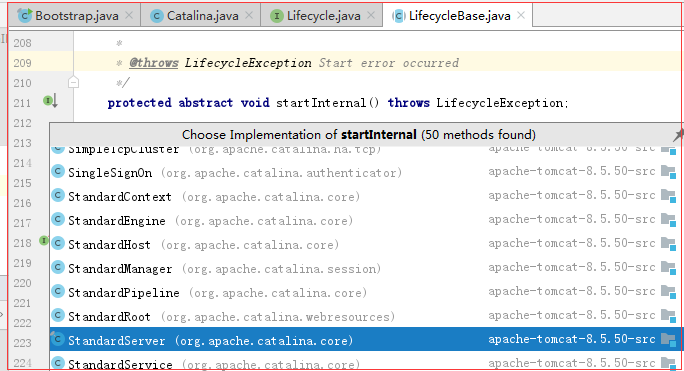This screenshot has width=684, height=371.
Task: Click the module folder icon in StandardServer row
Action: pyautogui.click(x=668, y=340)
